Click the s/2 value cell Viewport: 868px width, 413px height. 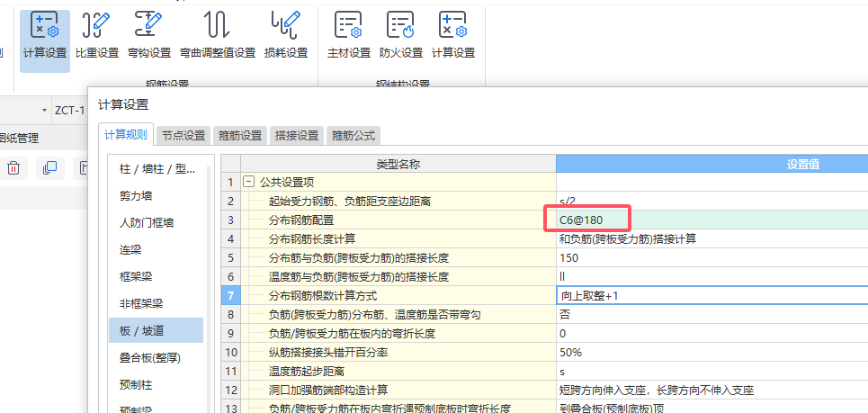coord(711,201)
